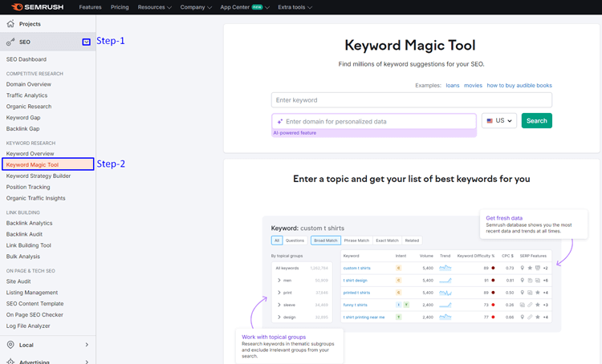Select the Exact Match tab in preview
The width and height of the screenshot is (602, 364).
387,241
